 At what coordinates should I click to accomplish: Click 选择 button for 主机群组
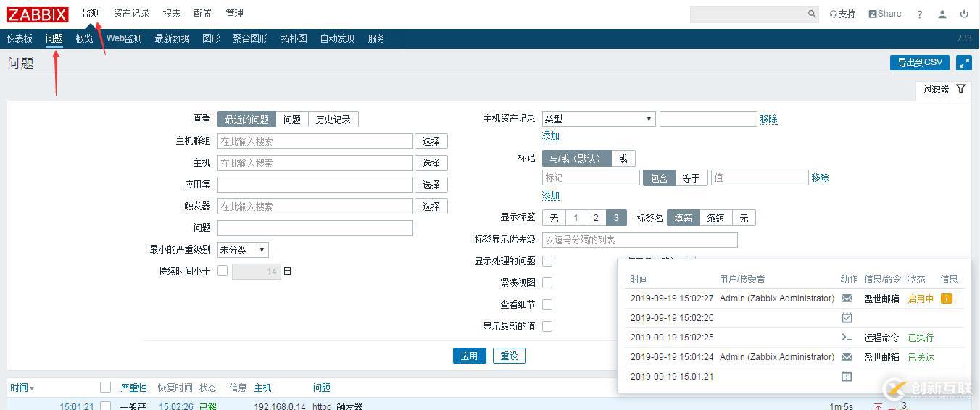(431, 141)
